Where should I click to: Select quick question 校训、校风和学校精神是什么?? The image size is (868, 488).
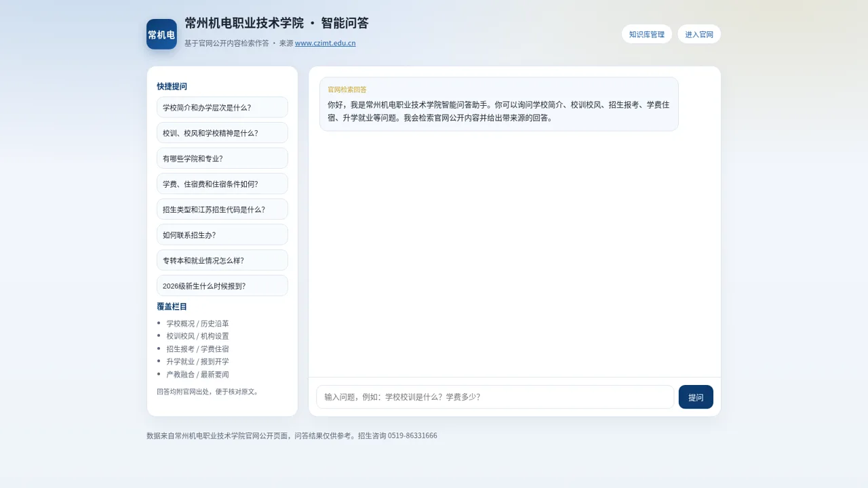(x=222, y=133)
